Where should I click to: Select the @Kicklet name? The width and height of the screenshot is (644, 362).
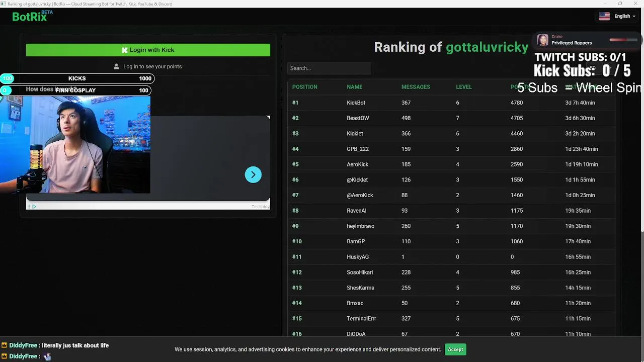pyautogui.click(x=357, y=179)
